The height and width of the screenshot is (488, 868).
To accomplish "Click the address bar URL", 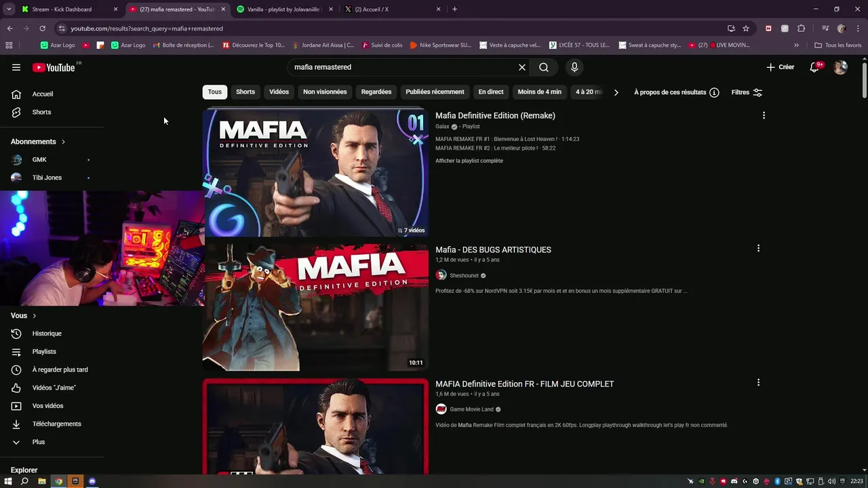I will click(x=146, y=28).
